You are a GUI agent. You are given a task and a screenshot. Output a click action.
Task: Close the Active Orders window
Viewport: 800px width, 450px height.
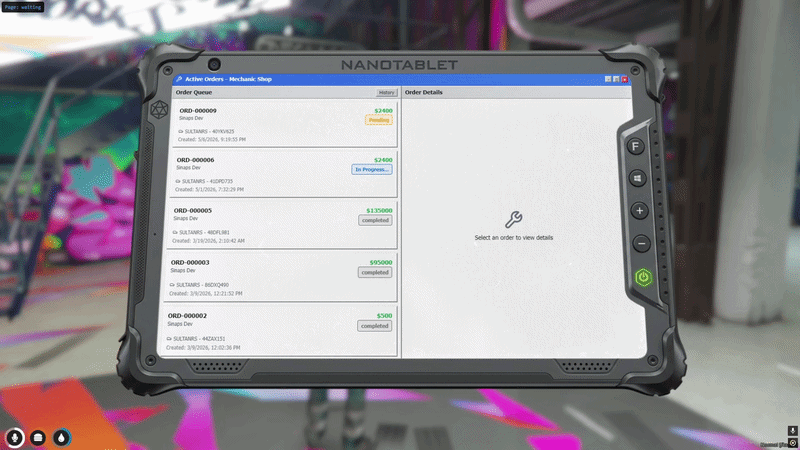(x=624, y=79)
